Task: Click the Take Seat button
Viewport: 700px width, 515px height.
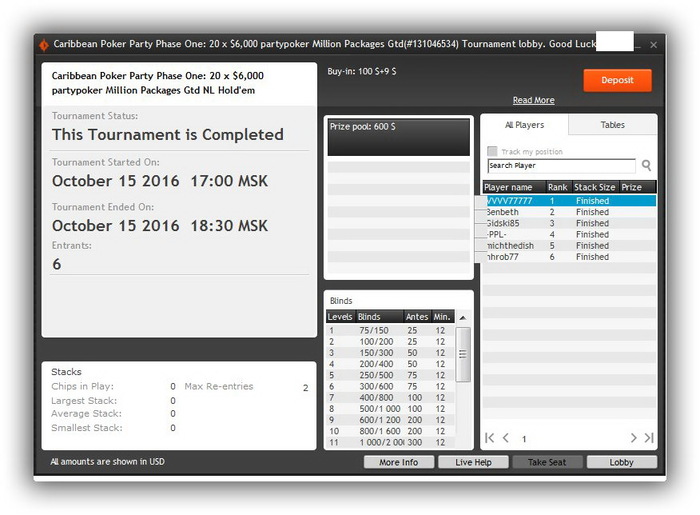Action: 547,462
